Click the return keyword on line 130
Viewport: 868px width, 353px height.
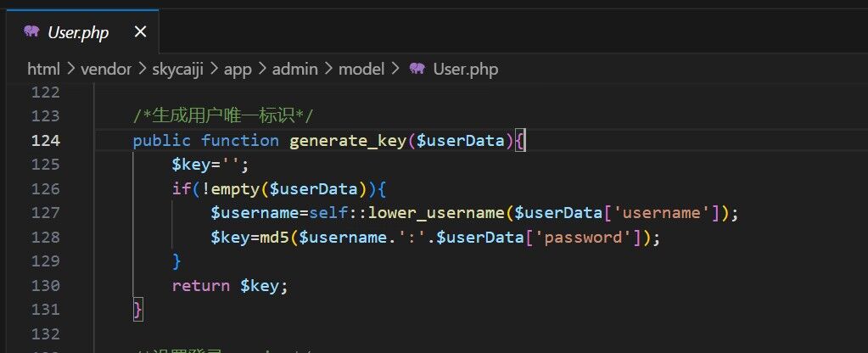tap(200, 286)
